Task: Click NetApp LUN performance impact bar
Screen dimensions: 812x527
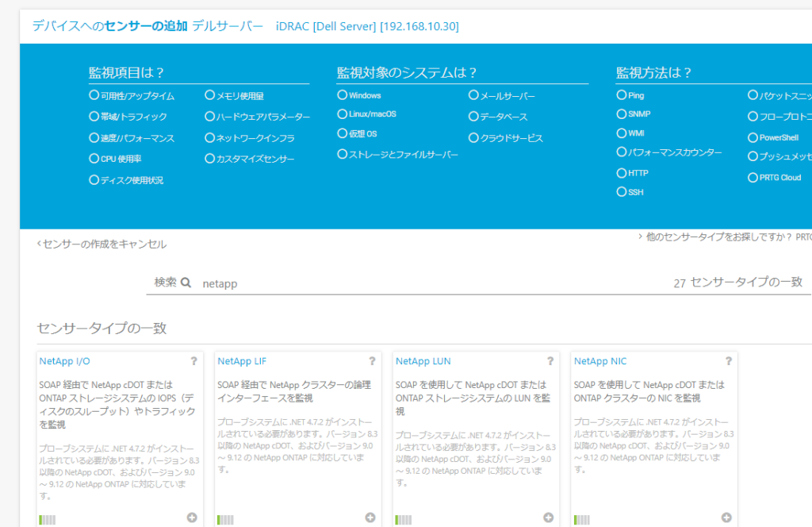Action: [404, 520]
